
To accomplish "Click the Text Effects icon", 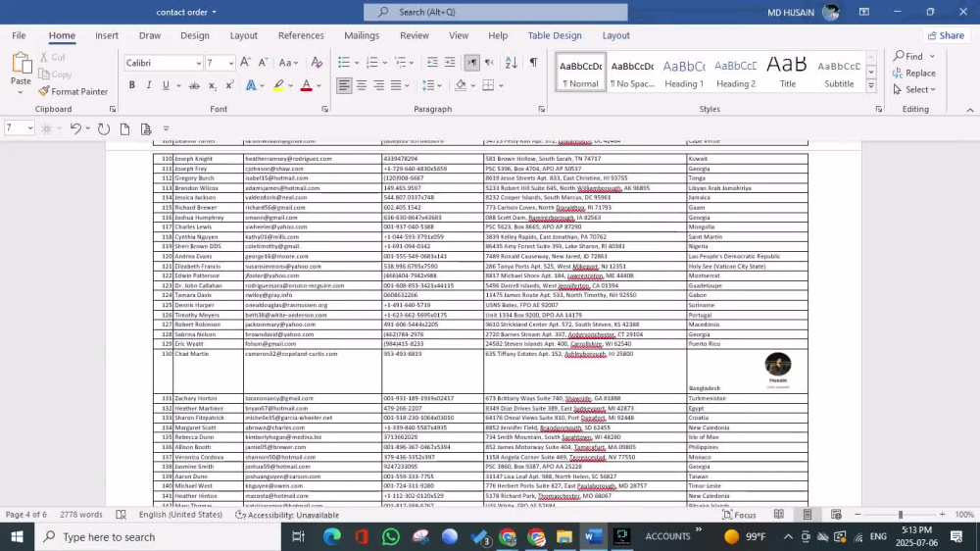I will click(251, 85).
